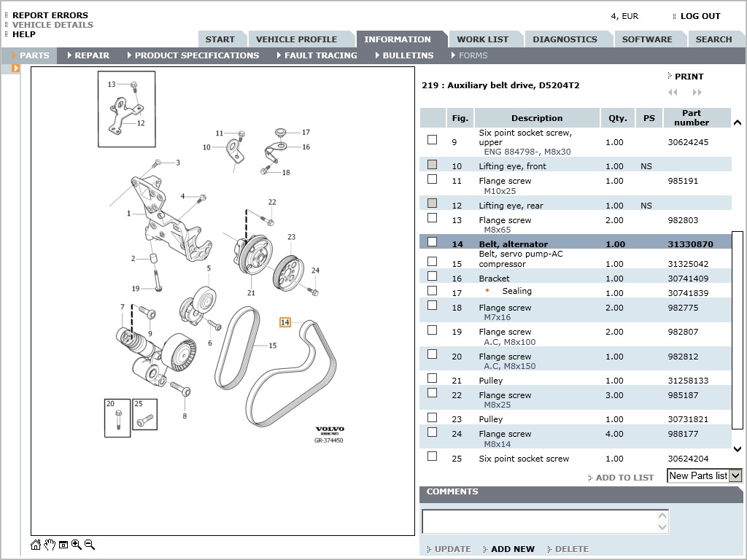Zoom in on the parts diagram
The height and width of the screenshot is (560, 747).
77,545
